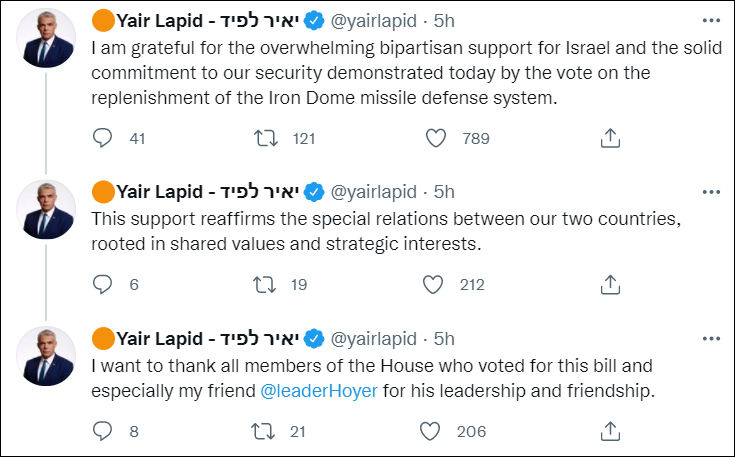Open more options on the first tweet
Screen dimensions: 735x457
pyautogui.click(x=710, y=19)
